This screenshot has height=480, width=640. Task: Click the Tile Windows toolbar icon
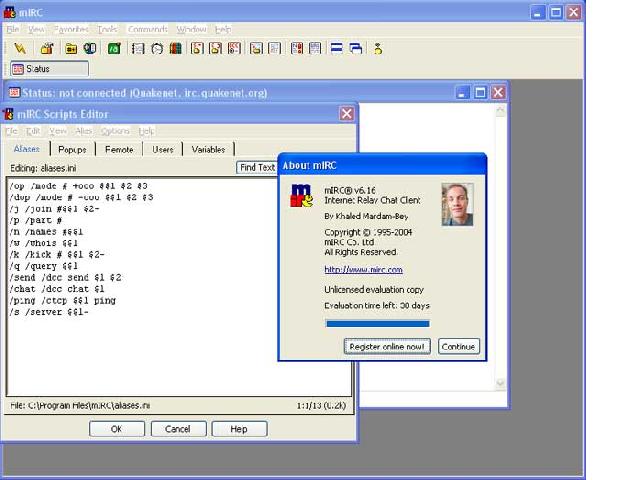click(337, 49)
